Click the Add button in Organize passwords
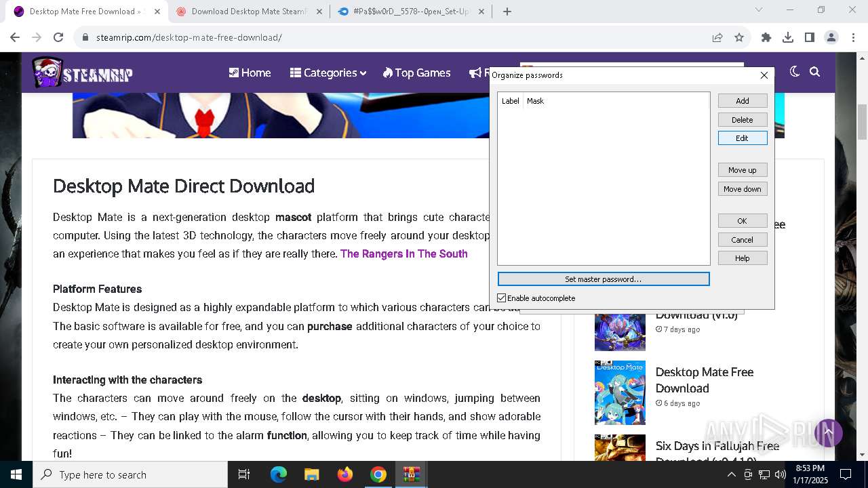This screenshot has height=488, width=868. point(743,101)
